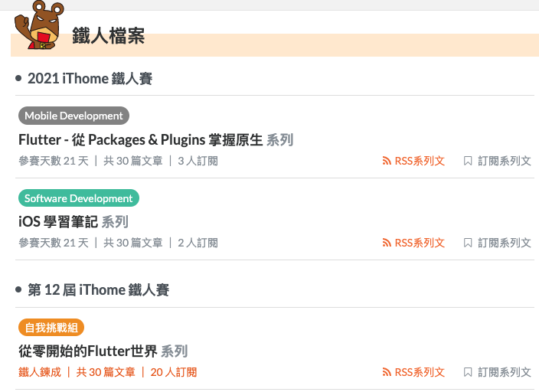
Task: Click the 鐵人檔案 section header
Action: click(108, 36)
